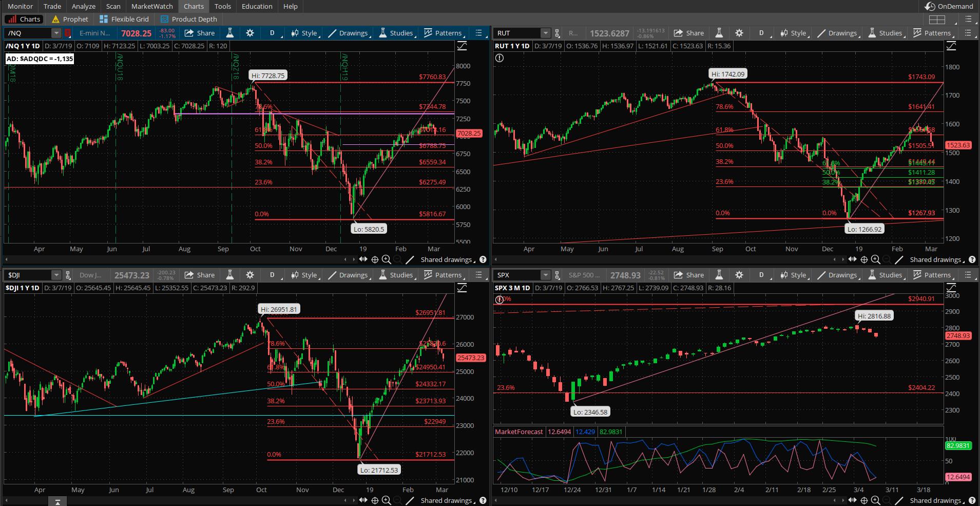The image size is (980, 506).
Task: Click the green MarketForecast value 82.9831 on axis
Action: pos(958,446)
